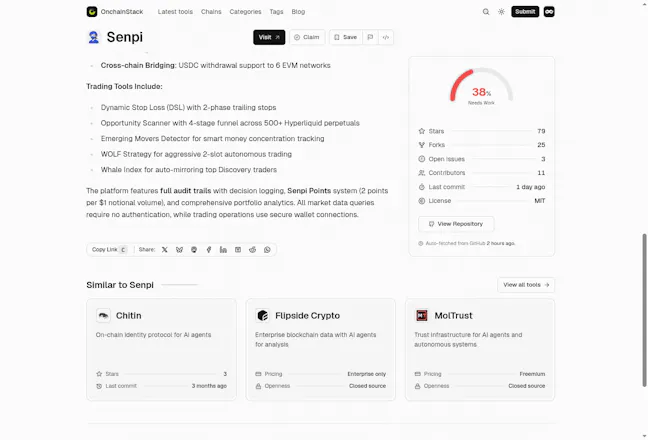Click the 'Dynamic Stop Loss (DSL)' bullet line
Image resolution: width=648 pixels, height=440 pixels.
tap(188, 107)
